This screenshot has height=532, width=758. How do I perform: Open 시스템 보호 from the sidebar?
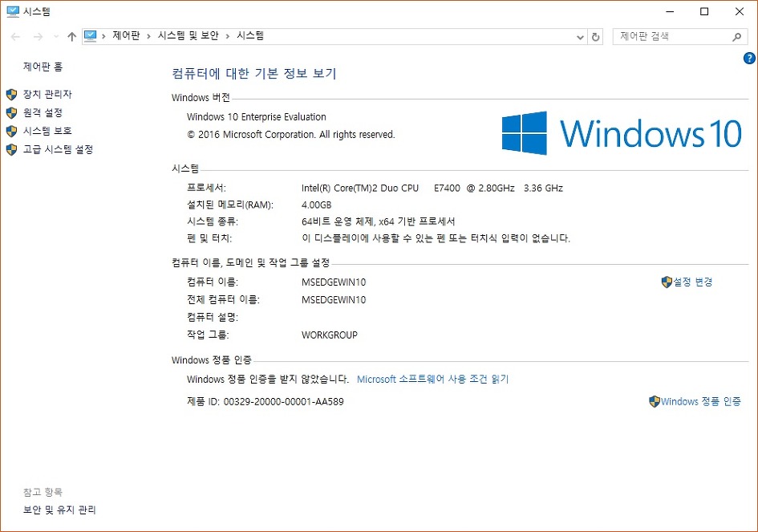[x=47, y=131]
